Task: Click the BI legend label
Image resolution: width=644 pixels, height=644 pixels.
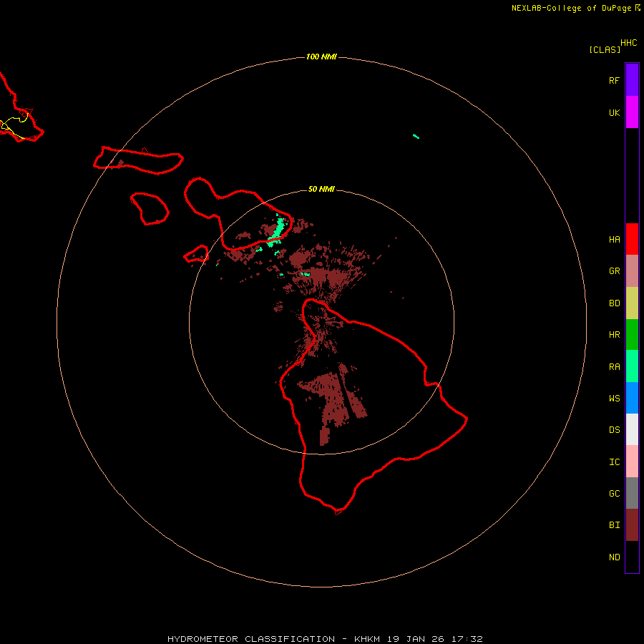Action: click(614, 525)
